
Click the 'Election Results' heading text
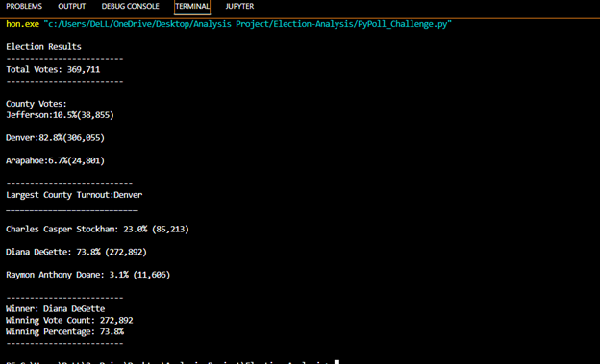tap(43, 47)
